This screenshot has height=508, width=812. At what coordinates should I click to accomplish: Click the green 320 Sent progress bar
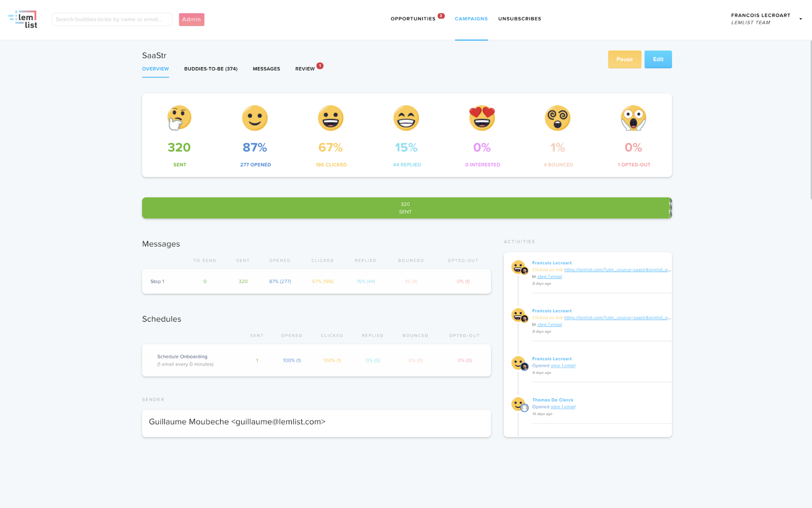pos(405,208)
